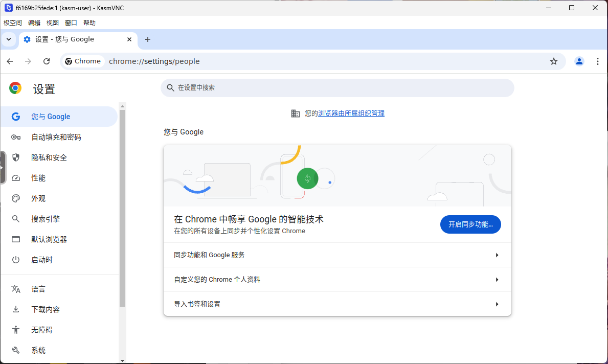Click the download arrow icon
Screen dimensions: 608x364
point(16,309)
